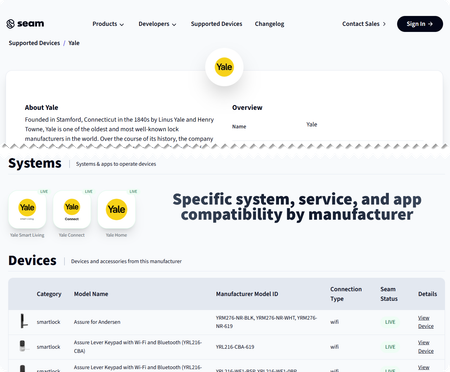
Task: Click the Connection Type column header
Action: [x=346, y=294]
